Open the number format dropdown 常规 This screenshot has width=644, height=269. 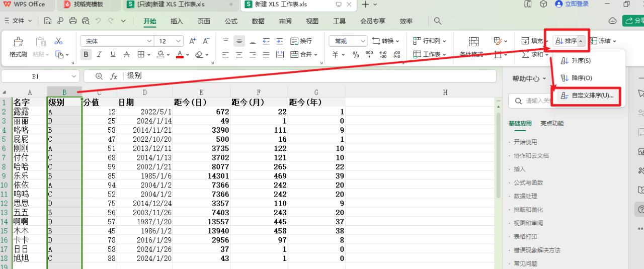coord(348,41)
